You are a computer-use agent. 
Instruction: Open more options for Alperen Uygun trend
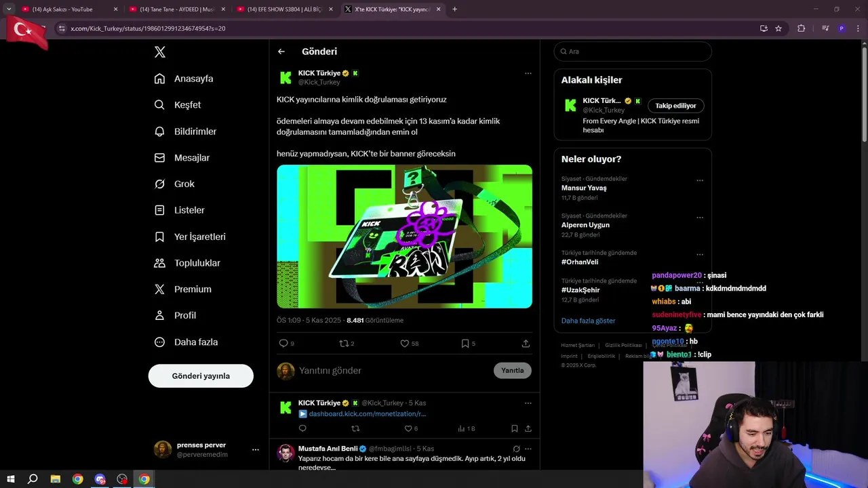tap(700, 218)
